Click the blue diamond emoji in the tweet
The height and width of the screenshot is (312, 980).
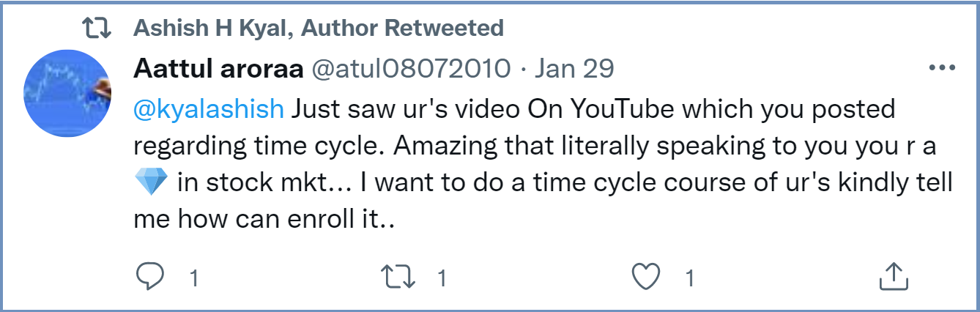coord(152,182)
